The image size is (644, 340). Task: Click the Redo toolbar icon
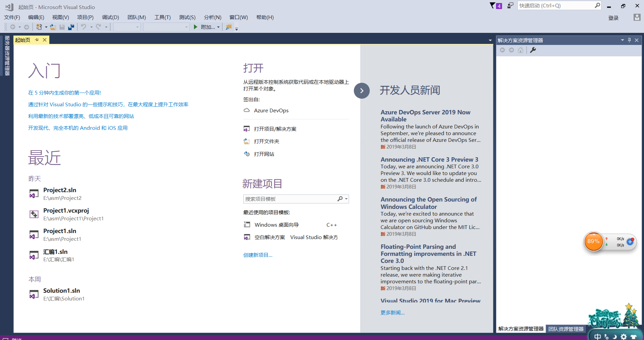98,27
